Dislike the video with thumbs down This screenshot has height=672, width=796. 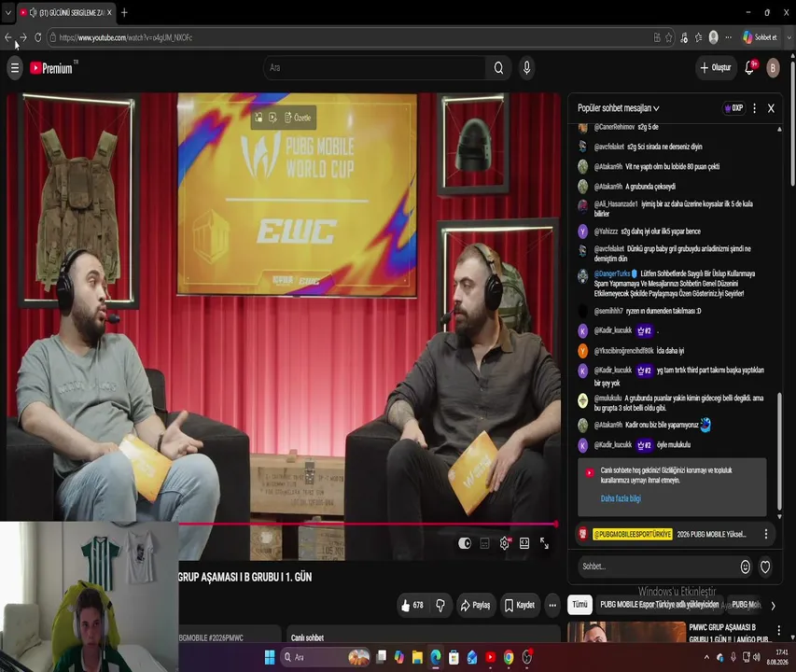pyautogui.click(x=440, y=605)
